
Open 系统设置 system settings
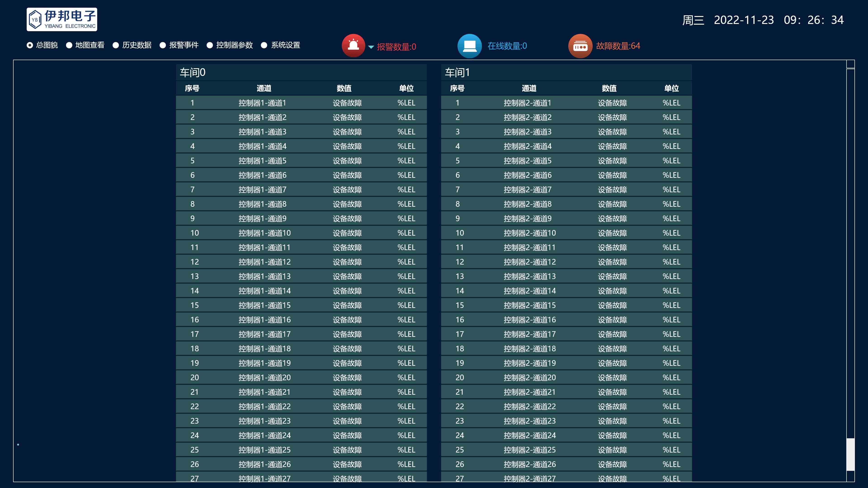coord(264,45)
